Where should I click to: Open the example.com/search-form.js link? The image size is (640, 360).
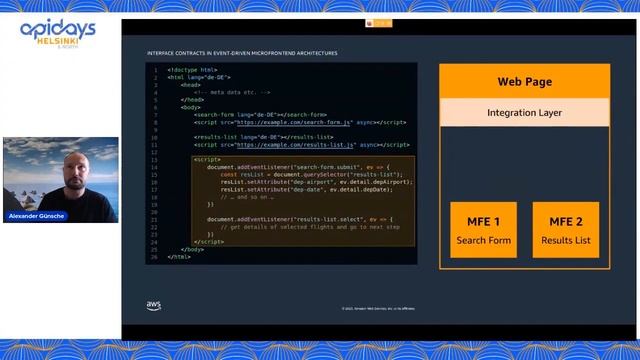click(x=293, y=122)
